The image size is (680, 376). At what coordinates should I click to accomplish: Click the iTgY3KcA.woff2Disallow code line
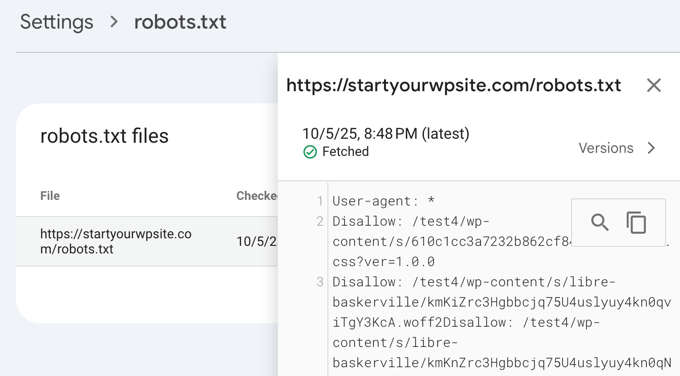[x=466, y=323]
